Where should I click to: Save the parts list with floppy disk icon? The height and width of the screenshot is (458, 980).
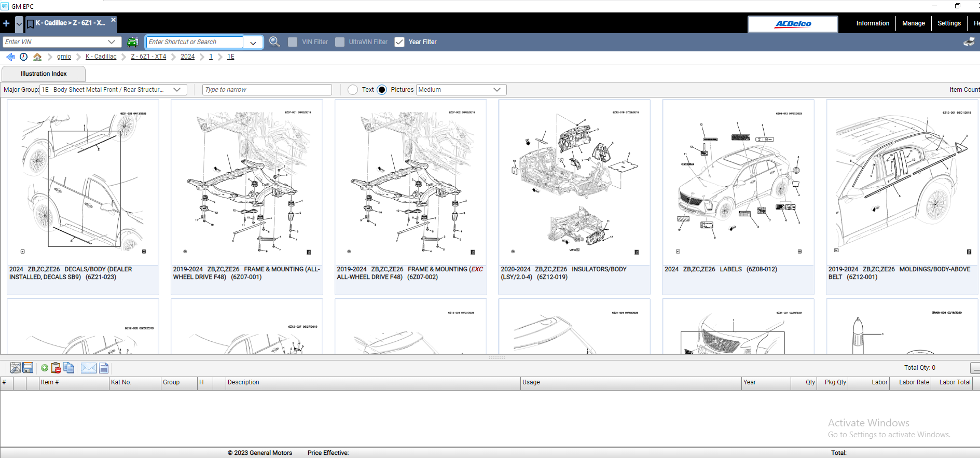pos(28,368)
